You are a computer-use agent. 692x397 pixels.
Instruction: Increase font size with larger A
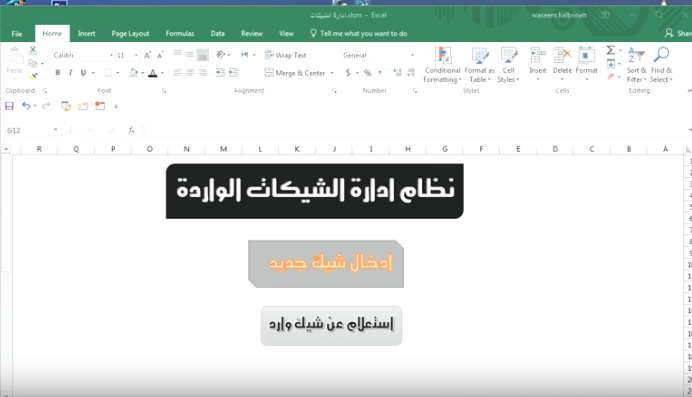coord(147,55)
